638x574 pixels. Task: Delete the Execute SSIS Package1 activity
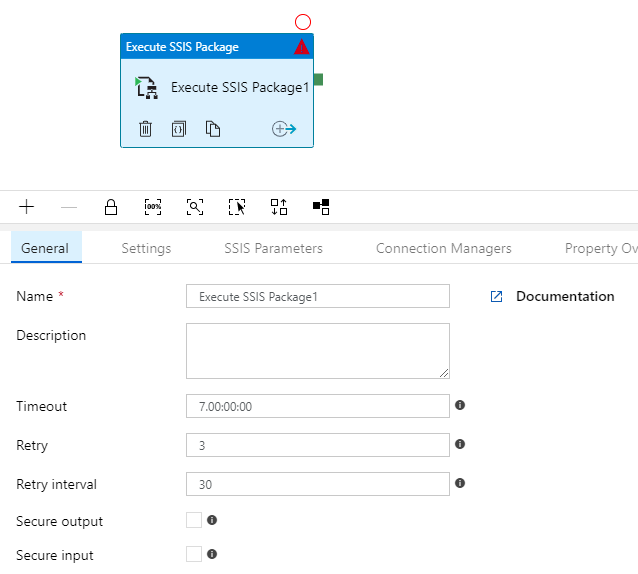(x=145, y=129)
